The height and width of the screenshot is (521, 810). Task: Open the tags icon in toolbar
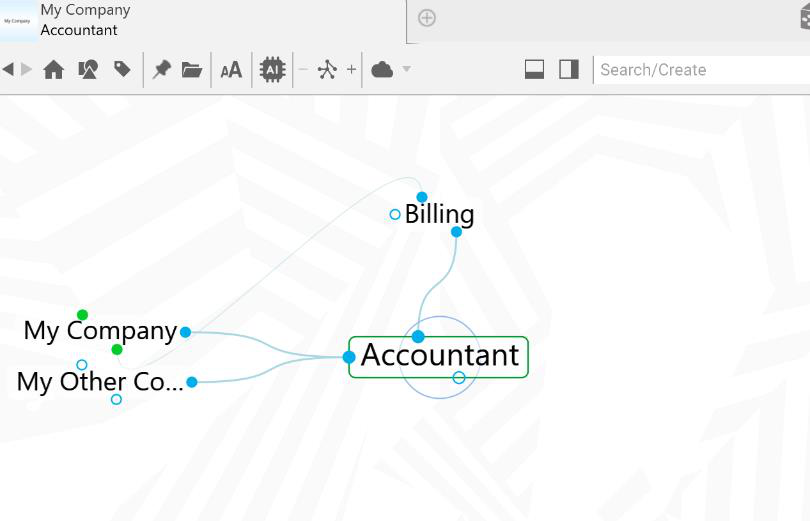coord(122,70)
